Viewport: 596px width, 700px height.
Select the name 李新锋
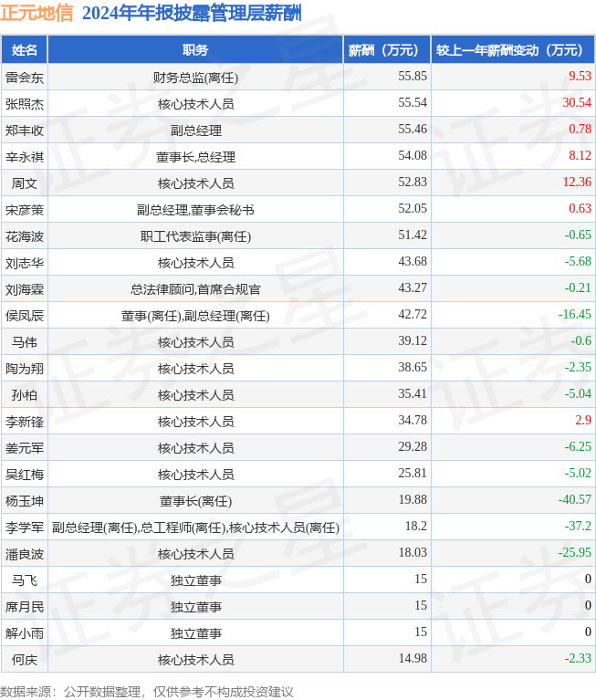(x=25, y=422)
